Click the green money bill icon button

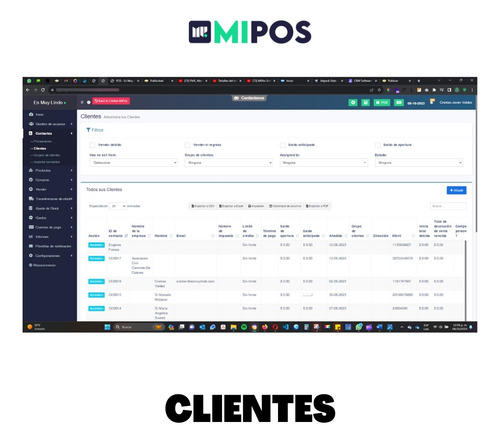pos(399,103)
